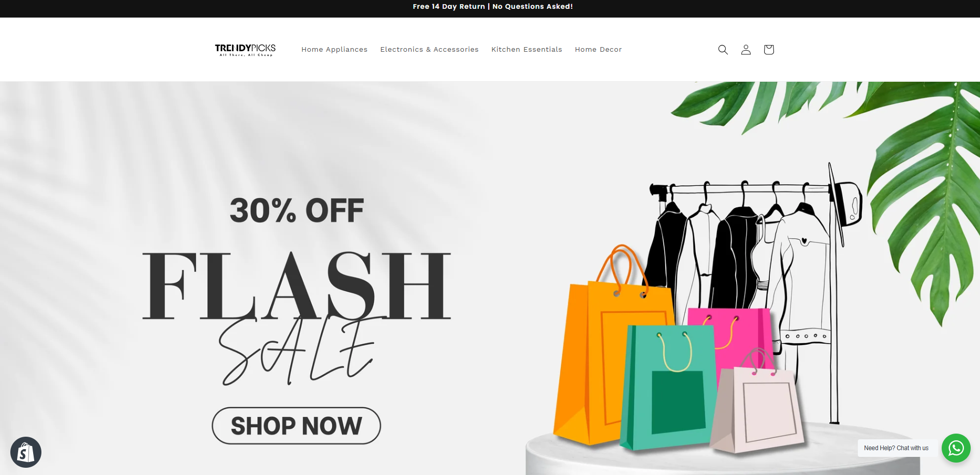Open the Home Appliances menu
980x475 pixels.
[x=334, y=50]
